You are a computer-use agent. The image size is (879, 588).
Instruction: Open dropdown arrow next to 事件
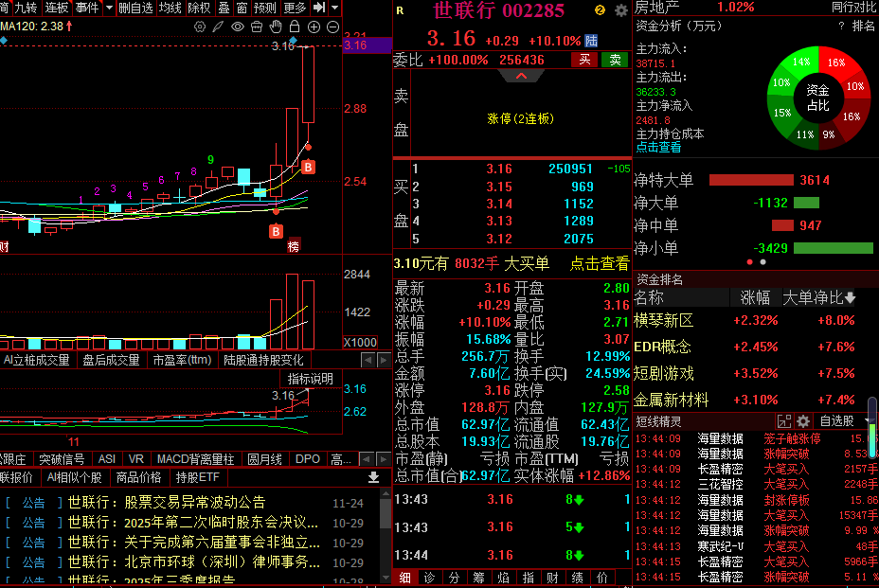tap(109, 8)
